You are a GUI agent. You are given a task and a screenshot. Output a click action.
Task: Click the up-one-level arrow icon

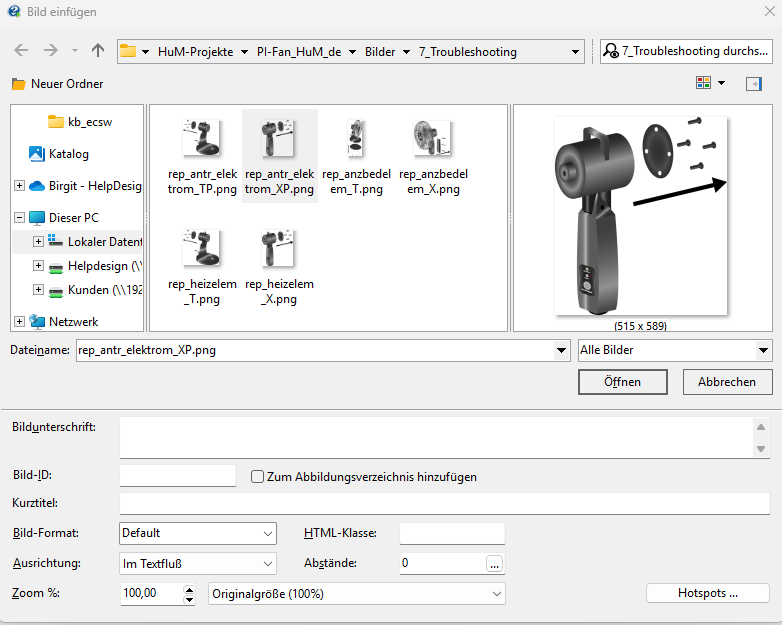(x=97, y=51)
